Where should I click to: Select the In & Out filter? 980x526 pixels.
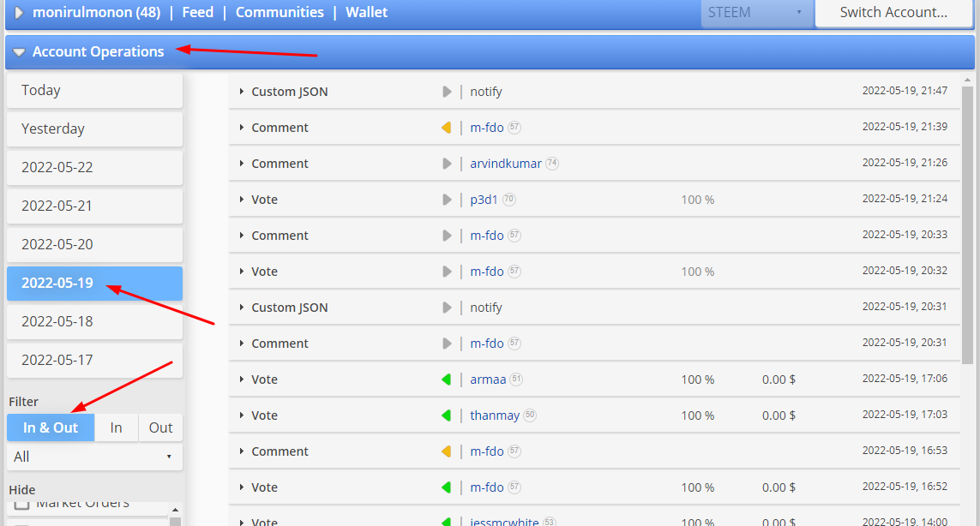(x=51, y=428)
